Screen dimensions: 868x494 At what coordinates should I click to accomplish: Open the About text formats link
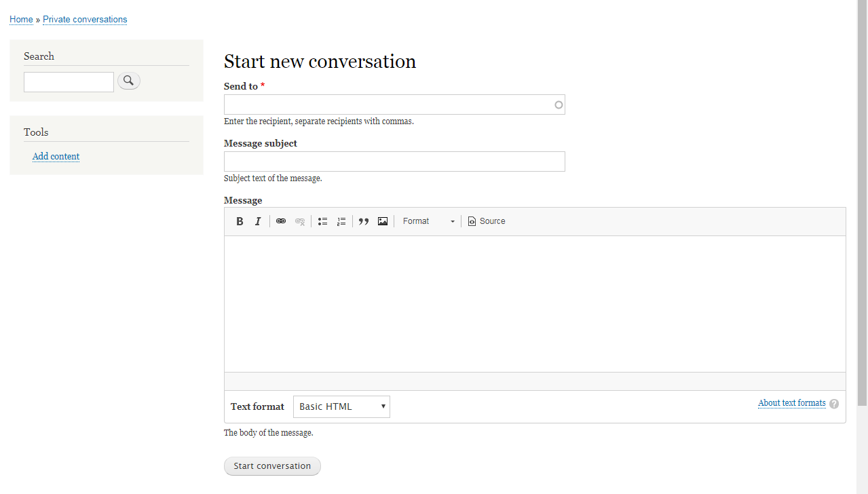tap(791, 403)
